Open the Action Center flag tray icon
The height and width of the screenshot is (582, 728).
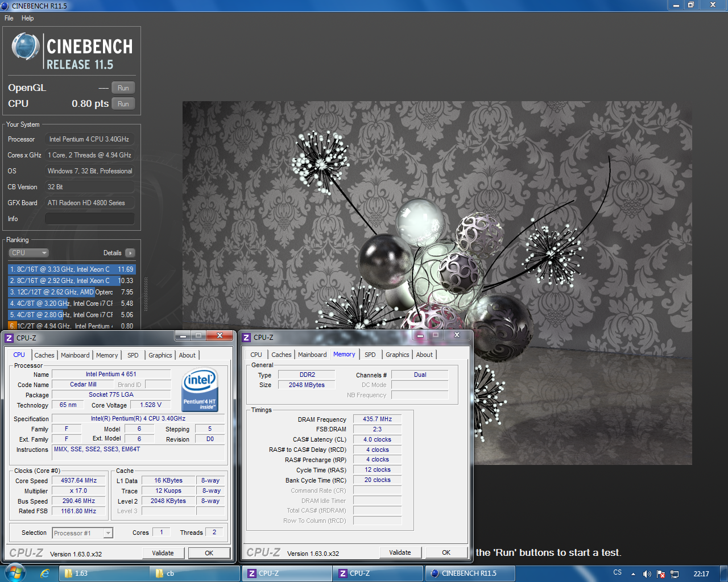coord(661,574)
